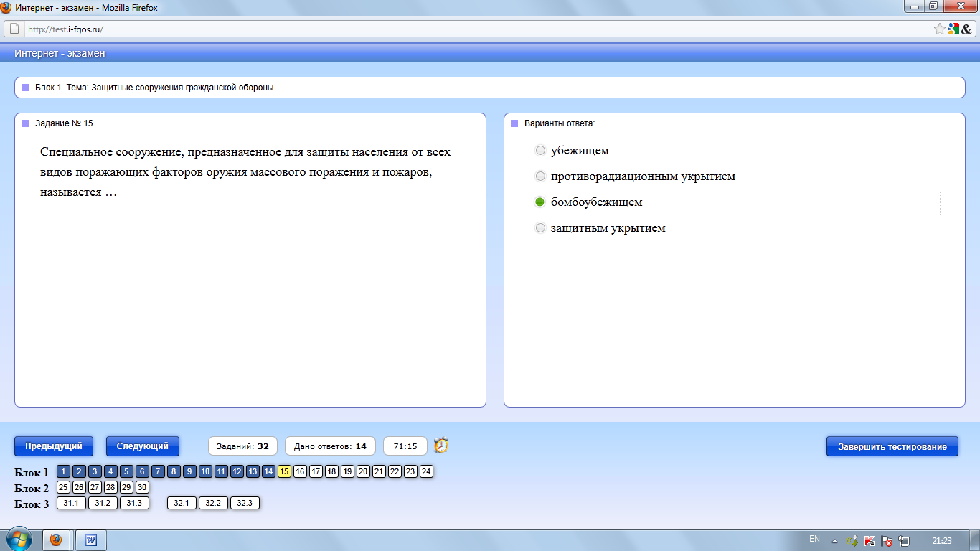
Task: Open the Action Center flag icon
Action: pos(887,540)
